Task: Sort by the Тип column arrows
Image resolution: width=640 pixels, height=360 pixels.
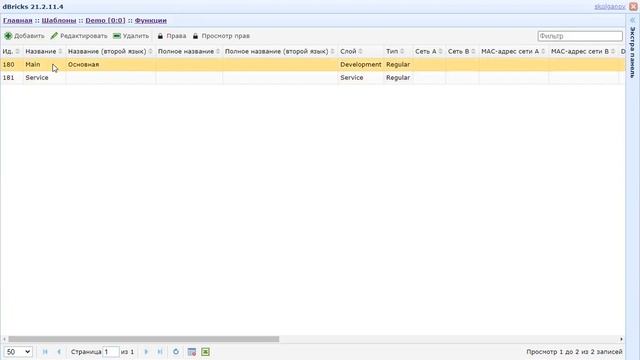Action: [402, 51]
